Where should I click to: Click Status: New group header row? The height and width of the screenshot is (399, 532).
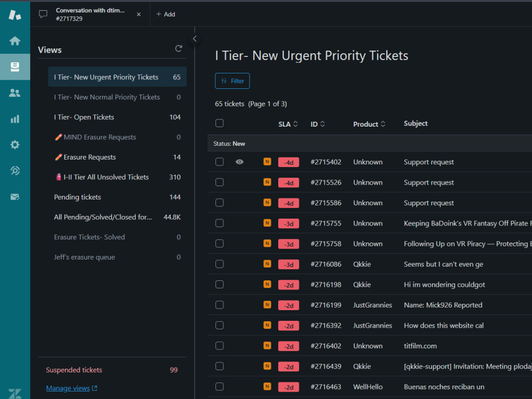click(370, 144)
